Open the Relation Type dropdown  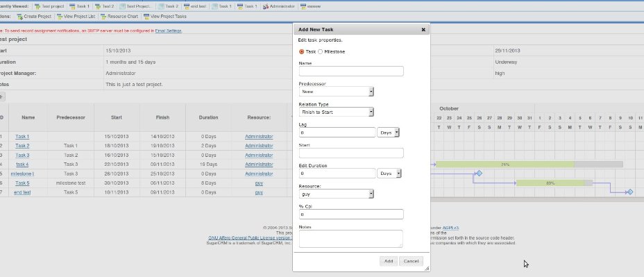336,112
